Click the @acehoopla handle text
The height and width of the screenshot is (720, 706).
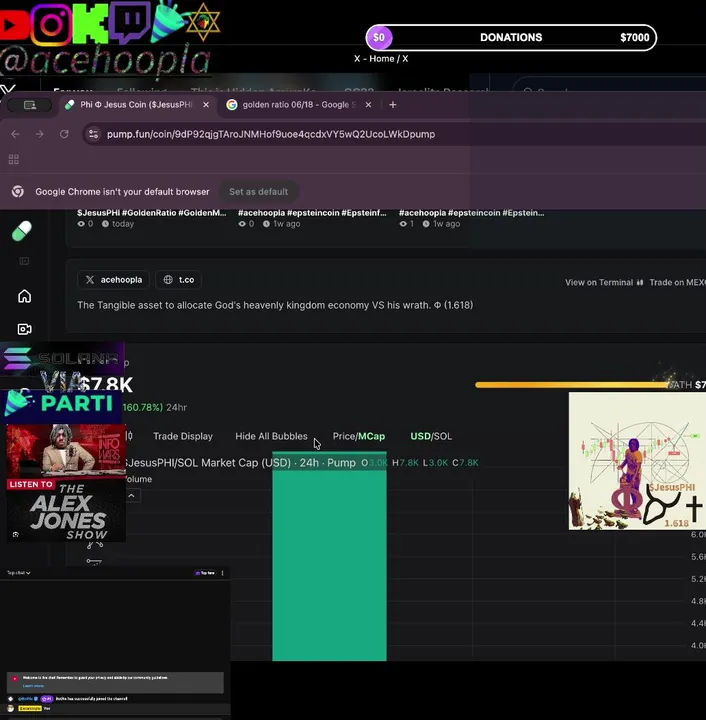106,61
